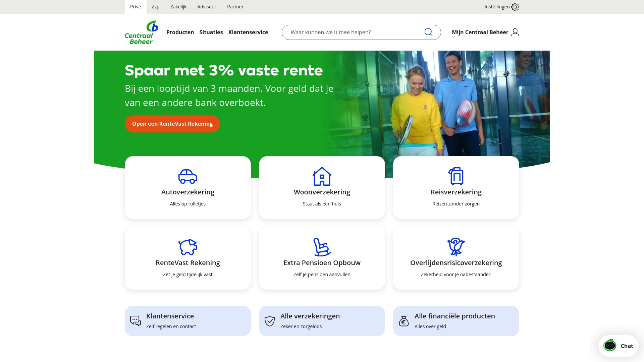Viewport: 644px width, 362px height.
Task: Click the search magnifier icon
Action: (x=428, y=32)
